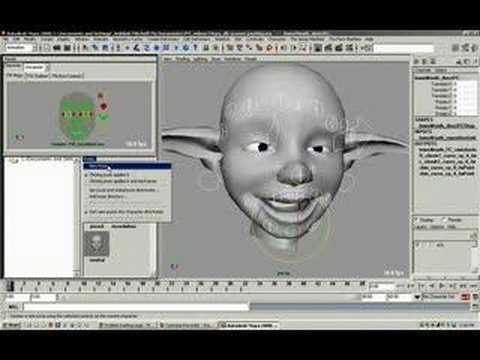This screenshot has height=360, width=480.
Task: Click the green circle face control
Action: 104,117
